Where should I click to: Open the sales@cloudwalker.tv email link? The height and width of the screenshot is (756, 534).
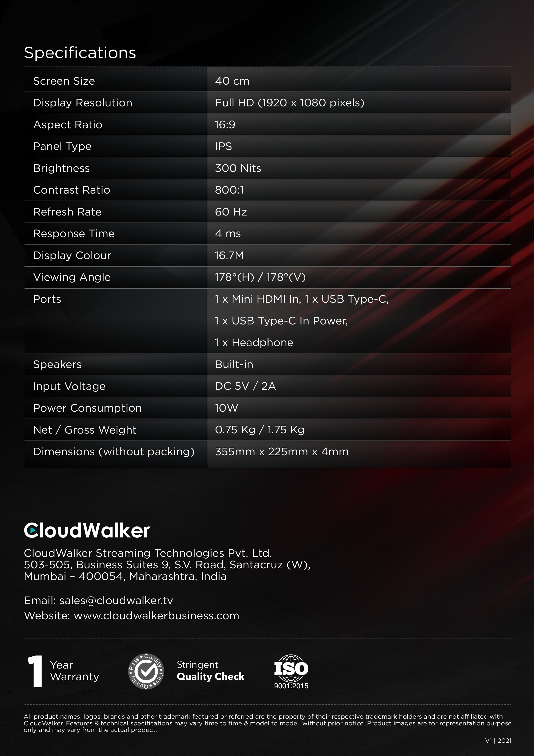click(x=116, y=601)
